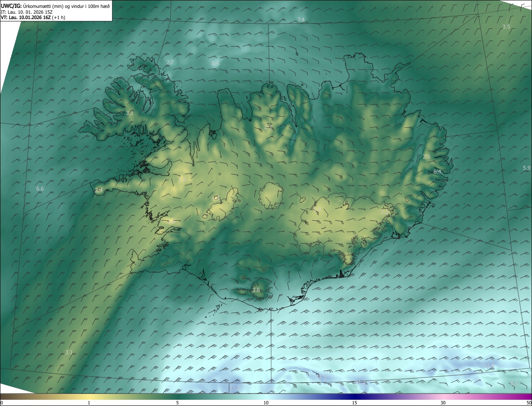This screenshot has height=406, width=532.
Task: Click the valid time line "VT: Lau. 10.01.2026 16Z (+1 h)"
Action: 33,17
